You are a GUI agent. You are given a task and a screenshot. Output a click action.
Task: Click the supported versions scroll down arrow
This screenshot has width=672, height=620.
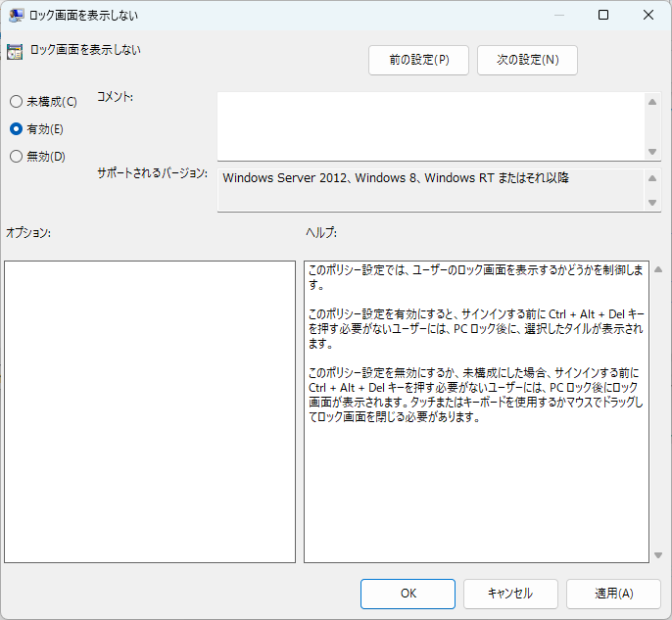pos(653,203)
